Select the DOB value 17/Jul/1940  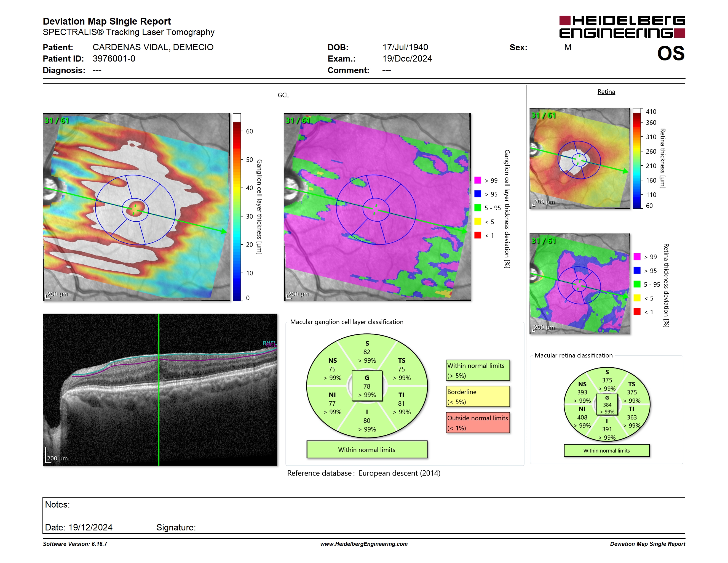pos(405,47)
